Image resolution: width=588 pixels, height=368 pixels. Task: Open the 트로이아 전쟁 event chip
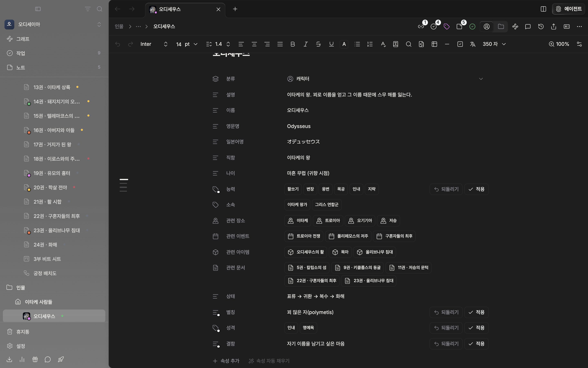pos(304,236)
